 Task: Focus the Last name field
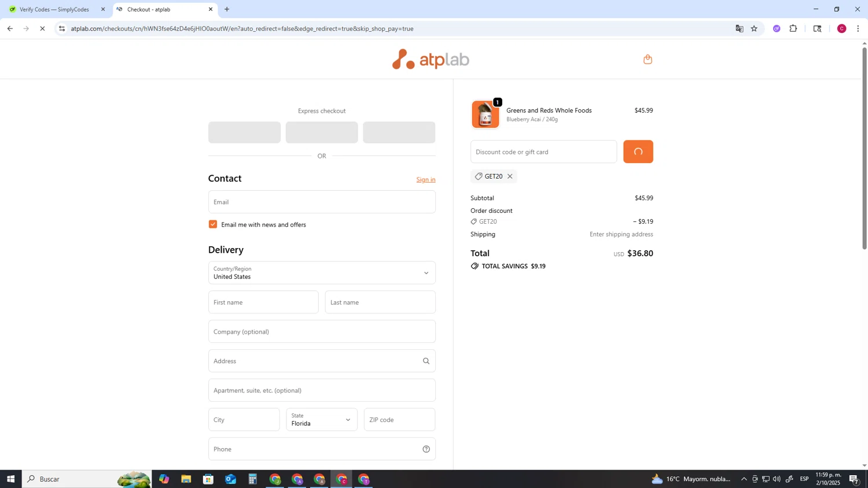[380, 302]
